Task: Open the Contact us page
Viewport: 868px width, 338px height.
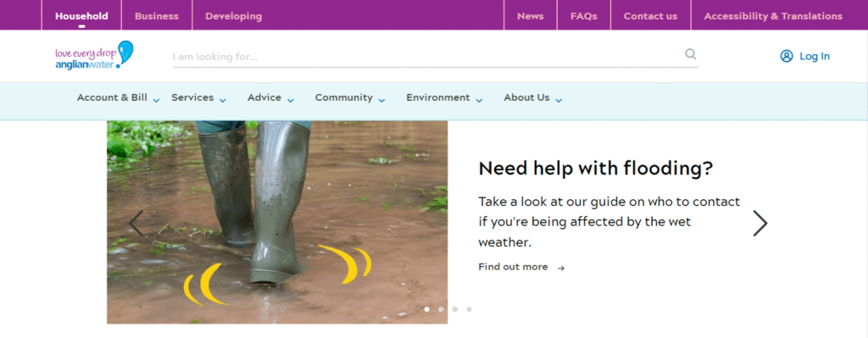Action: tap(650, 16)
